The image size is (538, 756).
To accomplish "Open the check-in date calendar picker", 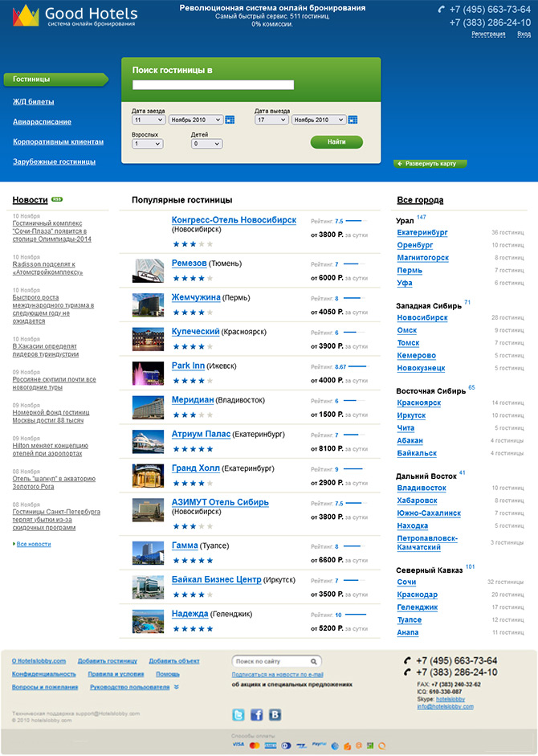I will coord(230,120).
